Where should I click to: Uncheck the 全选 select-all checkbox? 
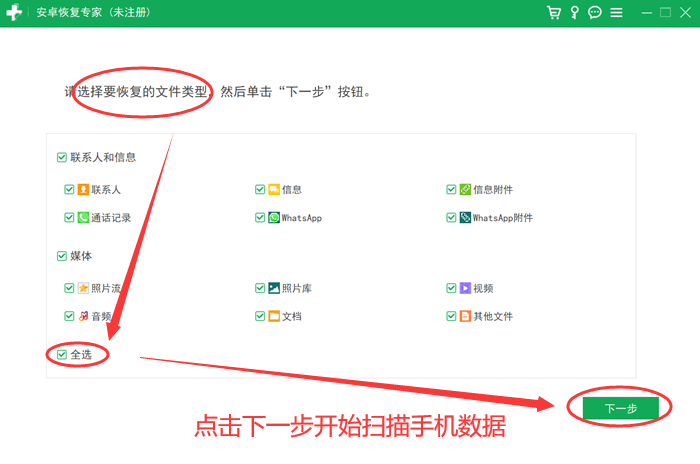(x=62, y=355)
